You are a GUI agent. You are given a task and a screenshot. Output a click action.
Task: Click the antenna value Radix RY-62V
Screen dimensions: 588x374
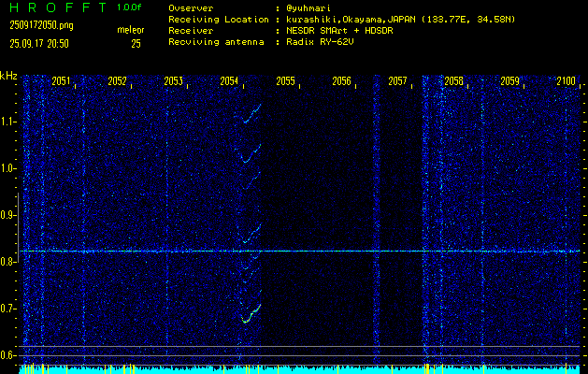(320, 42)
